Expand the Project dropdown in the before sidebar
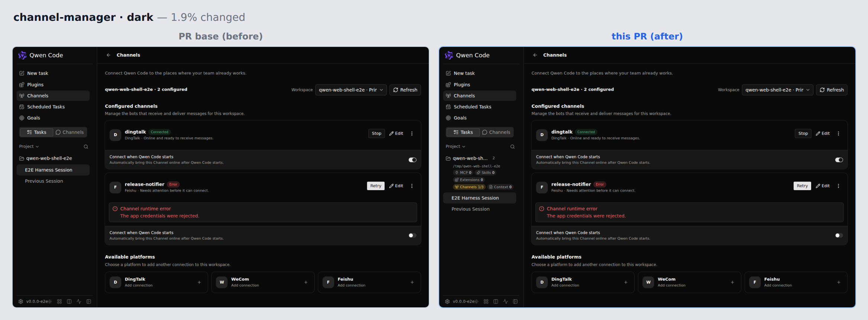 [29, 147]
